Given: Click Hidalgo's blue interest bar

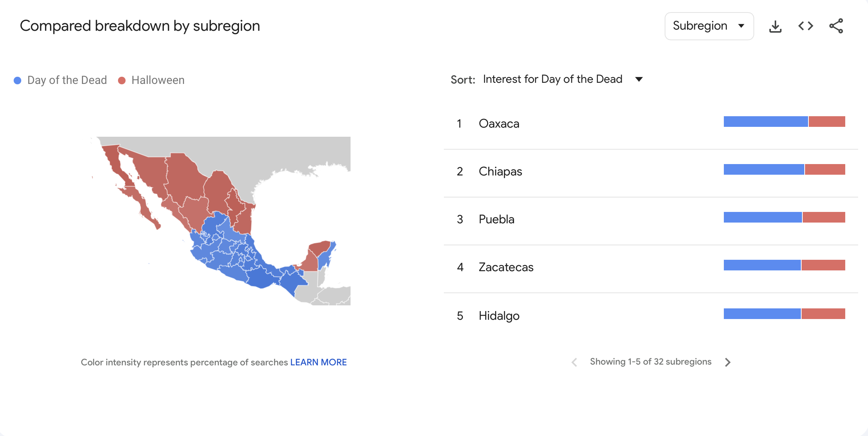Looking at the screenshot, I should pos(762,314).
